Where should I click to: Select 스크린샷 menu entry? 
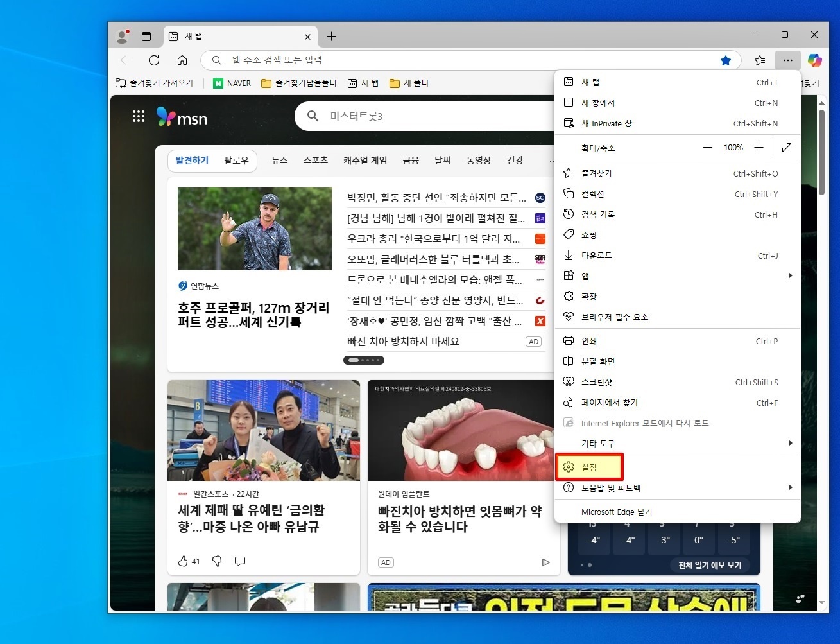click(678, 382)
